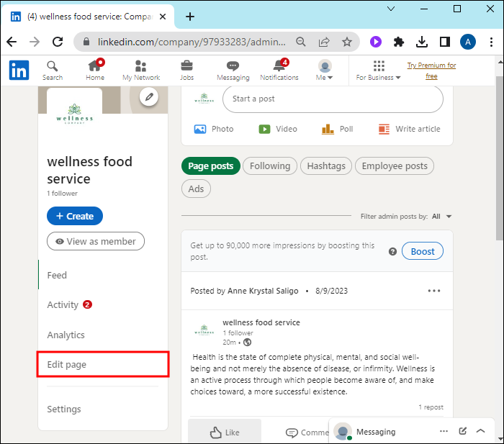
Task: Open Messaging speech bubble icon in navbar
Action: [x=233, y=71]
